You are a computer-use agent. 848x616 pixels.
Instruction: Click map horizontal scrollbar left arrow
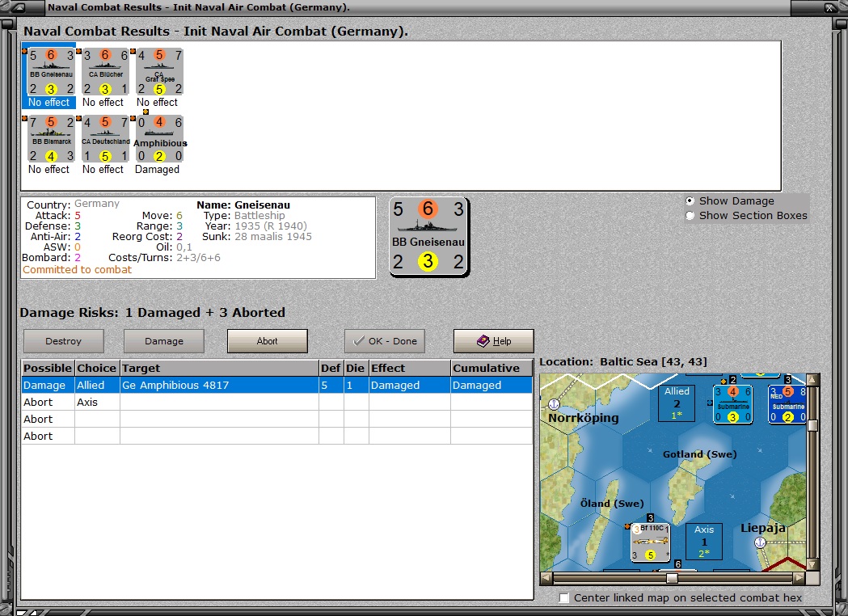click(x=546, y=578)
